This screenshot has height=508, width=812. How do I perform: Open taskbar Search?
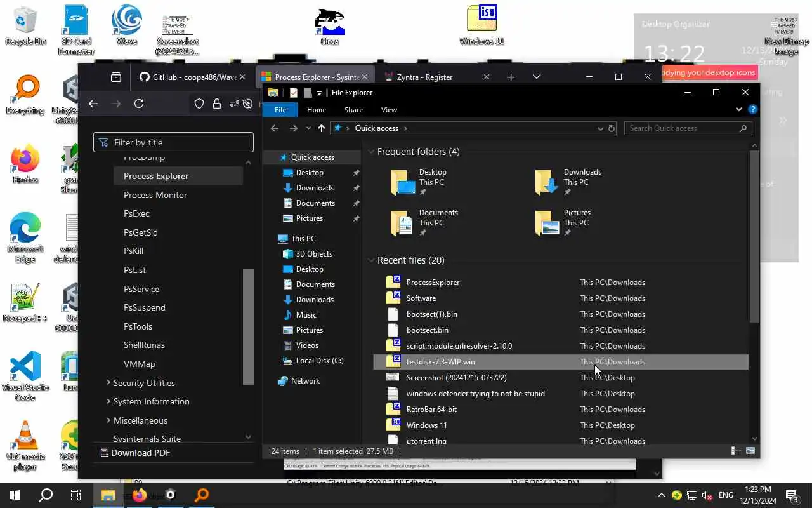point(46,495)
